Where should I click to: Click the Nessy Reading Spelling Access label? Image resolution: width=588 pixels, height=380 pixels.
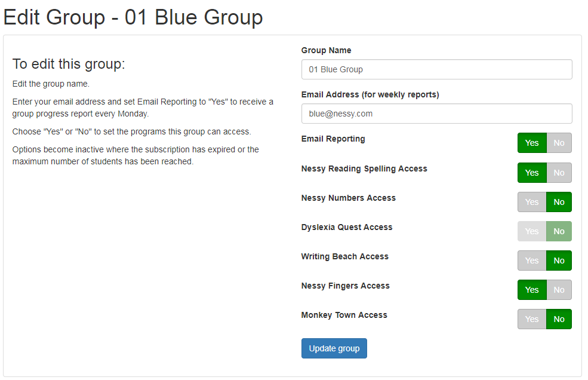tap(364, 168)
